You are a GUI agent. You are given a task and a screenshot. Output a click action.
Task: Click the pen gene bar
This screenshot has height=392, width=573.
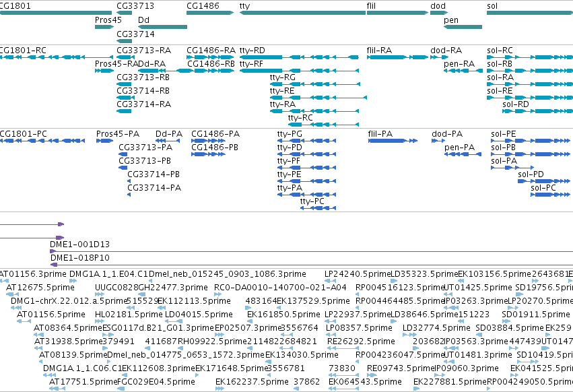463,27
